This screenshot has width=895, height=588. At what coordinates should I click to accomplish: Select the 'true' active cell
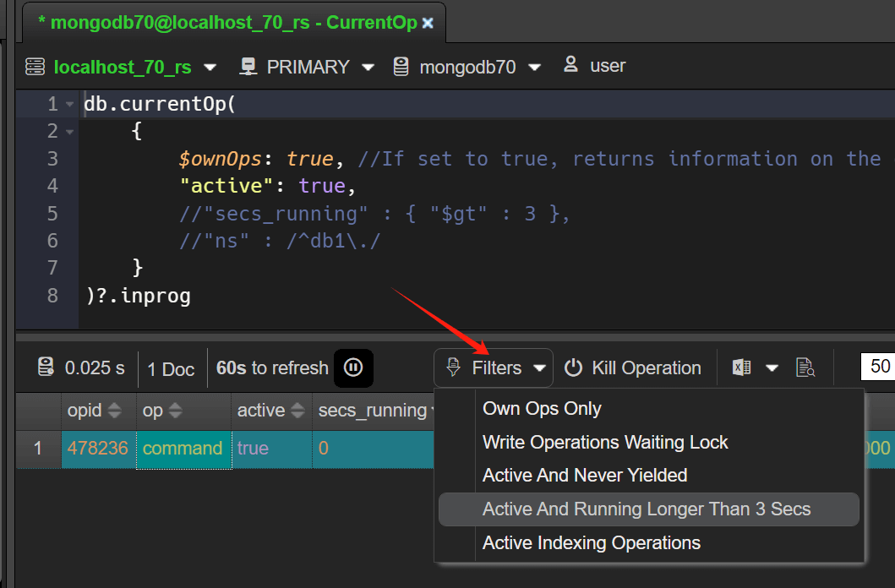click(271, 449)
